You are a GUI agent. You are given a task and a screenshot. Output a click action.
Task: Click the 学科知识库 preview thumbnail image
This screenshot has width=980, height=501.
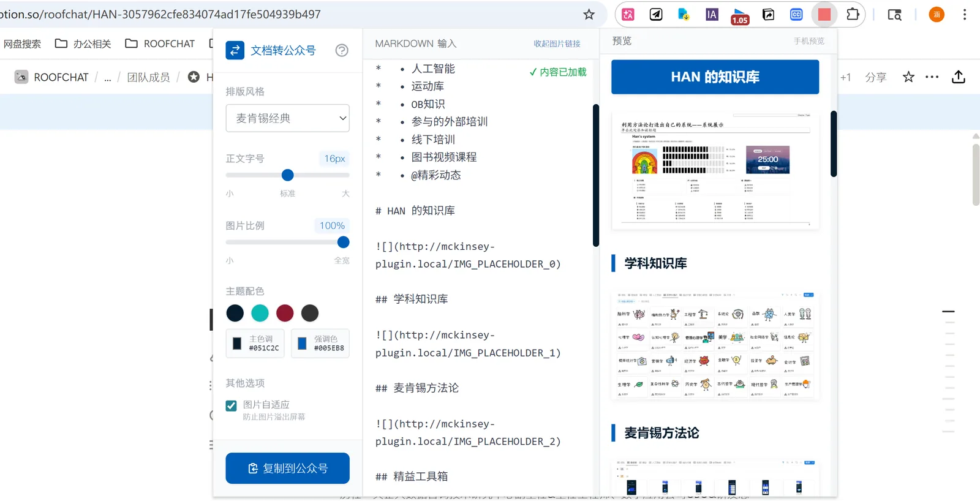point(715,345)
